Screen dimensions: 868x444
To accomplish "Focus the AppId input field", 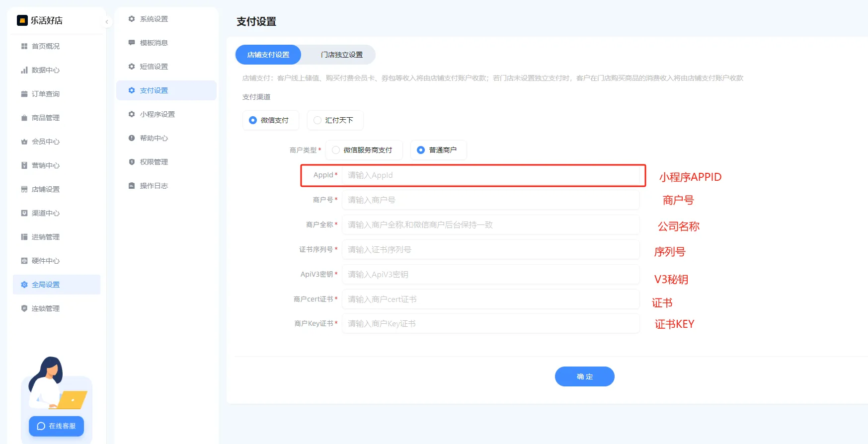I will pyautogui.click(x=491, y=175).
